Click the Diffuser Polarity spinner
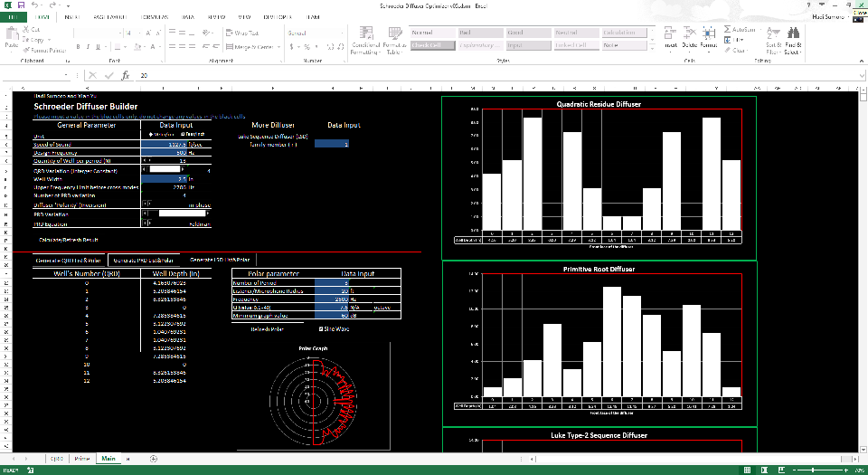The width and height of the screenshot is (868, 475). click(x=146, y=204)
